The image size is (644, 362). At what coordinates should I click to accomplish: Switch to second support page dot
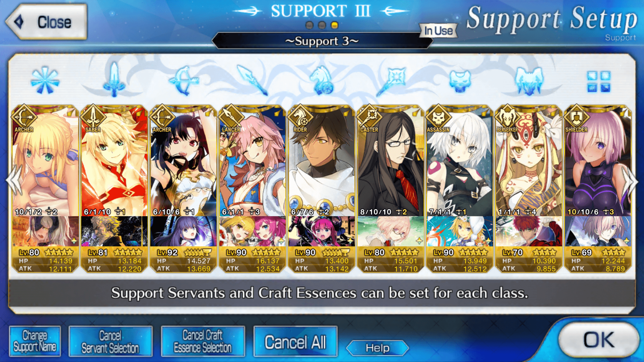(x=322, y=25)
